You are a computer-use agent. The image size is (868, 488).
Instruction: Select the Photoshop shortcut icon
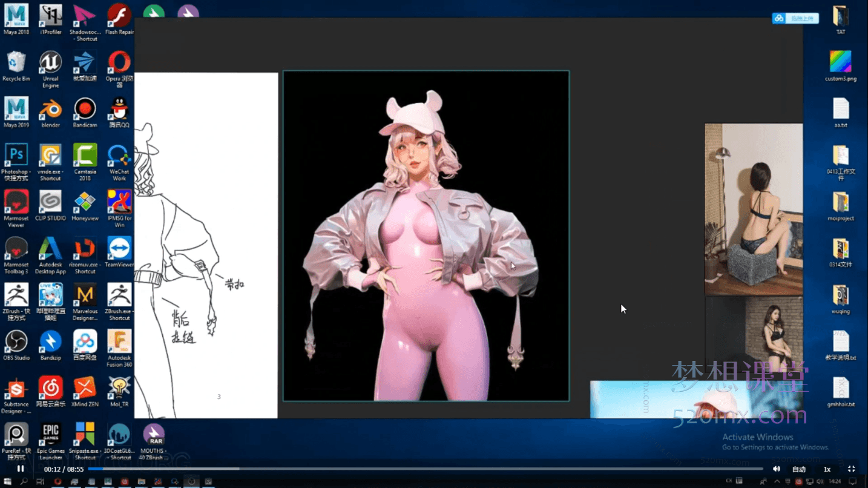pos(16,157)
